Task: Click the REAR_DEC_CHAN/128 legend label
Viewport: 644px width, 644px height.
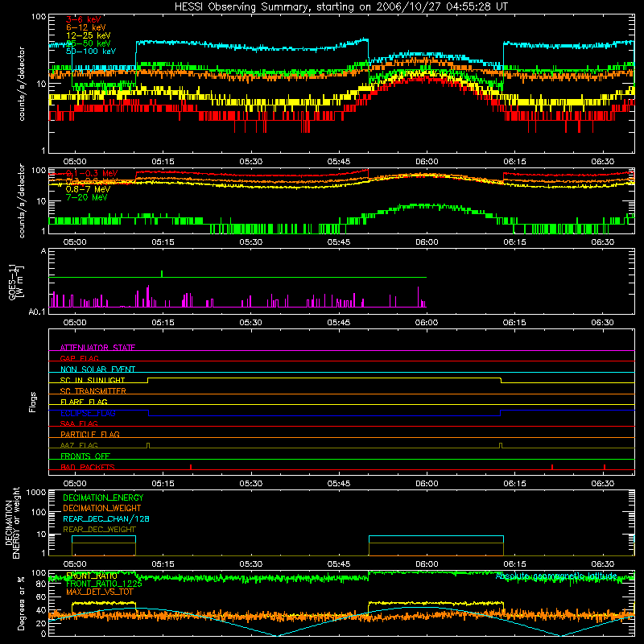Action: pos(106,518)
